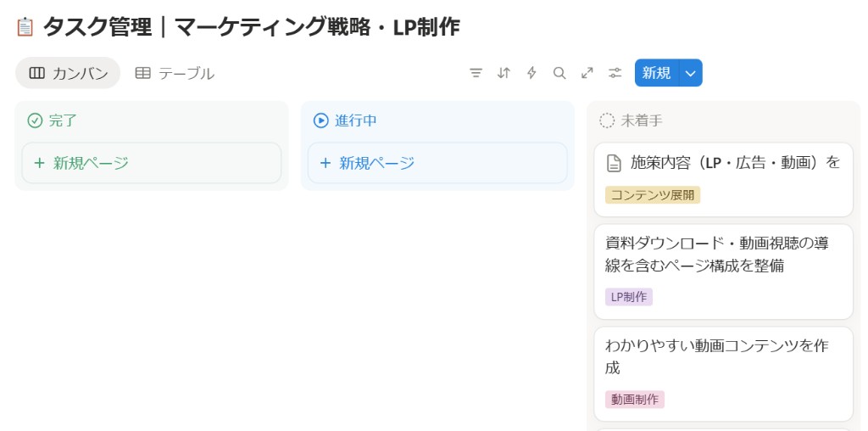Click the 未着手 dashed-circle status icon
This screenshot has height=431, width=868.
(607, 120)
